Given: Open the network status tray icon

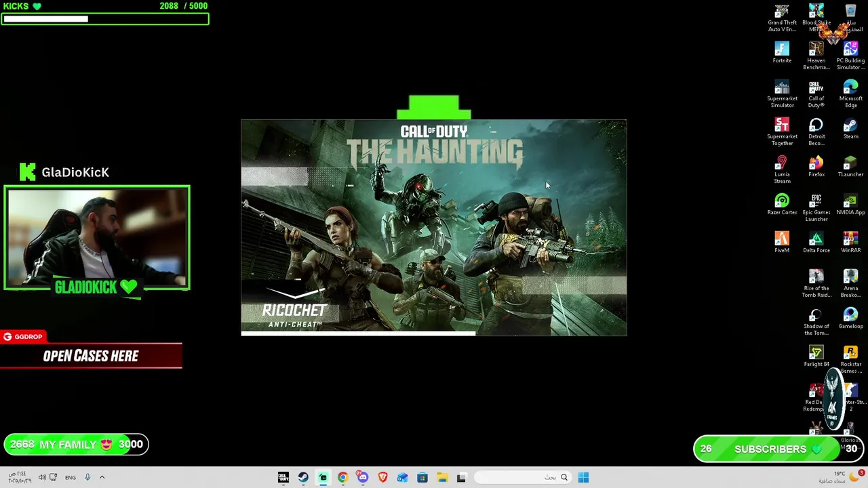Looking at the screenshot, I should click(54, 477).
